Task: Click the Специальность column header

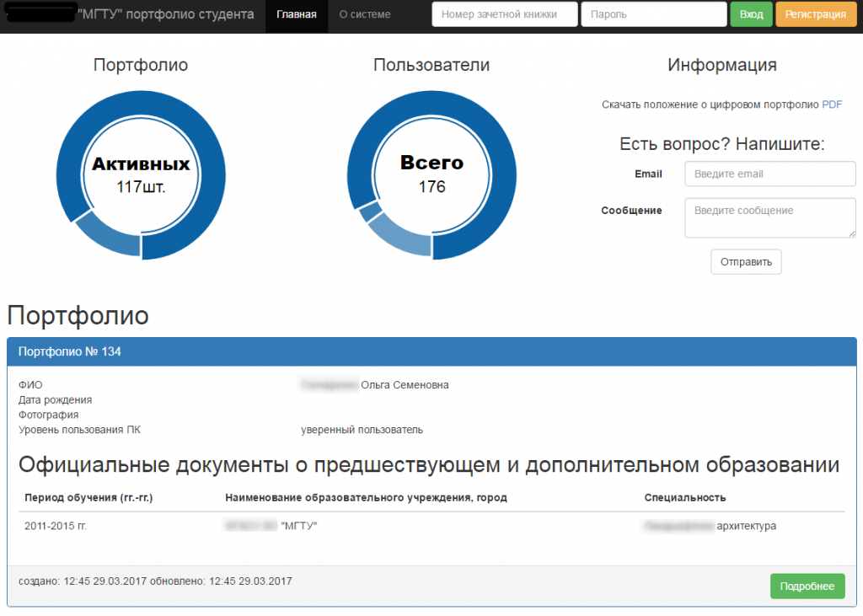Action: [684, 498]
